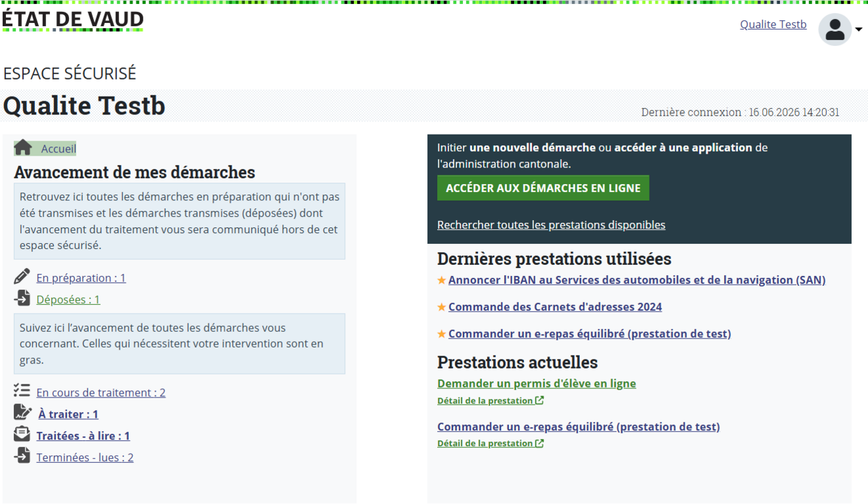Click the Dernière connexion timestamp text
The height and width of the screenshot is (504, 868).
pyautogui.click(x=740, y=112)
